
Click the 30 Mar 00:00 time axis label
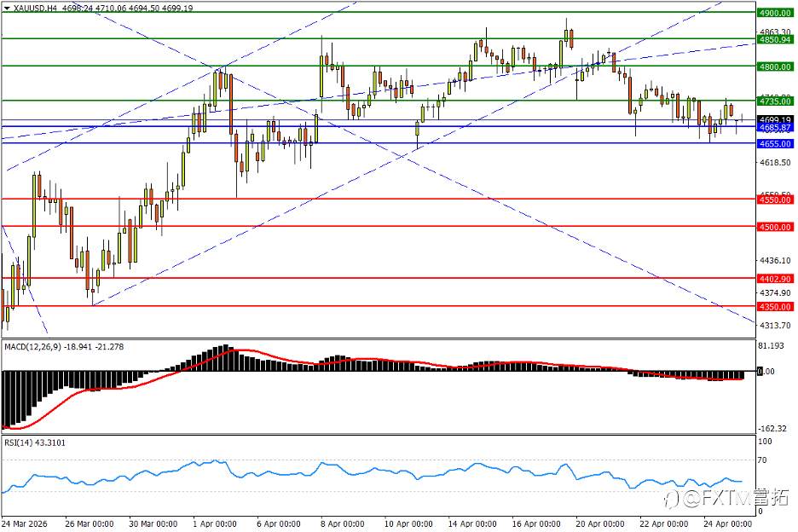pos(153,523)
